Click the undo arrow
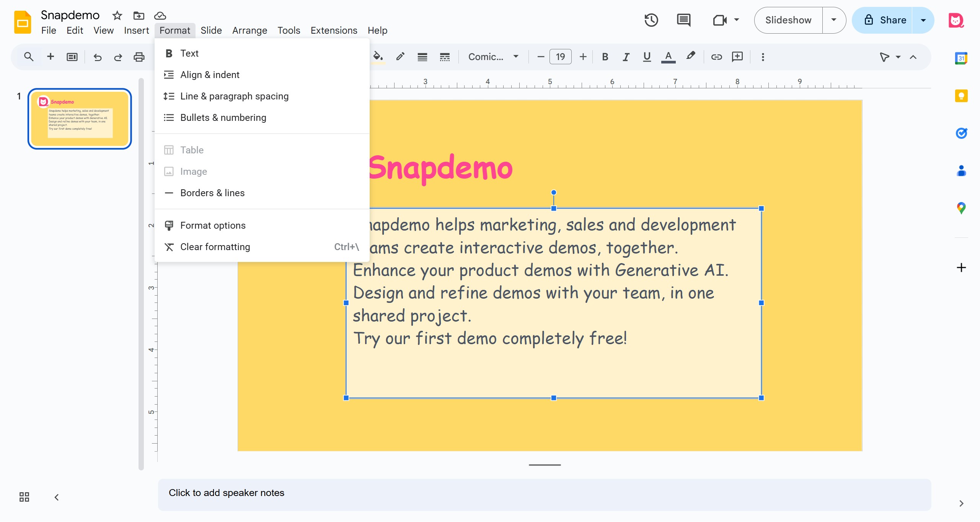The width and height of the screenshot is (980, 522). tap(98, 57)
